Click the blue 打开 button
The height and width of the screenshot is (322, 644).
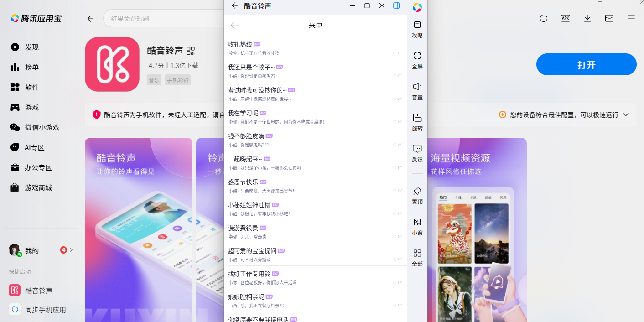(x=586, y=64)
